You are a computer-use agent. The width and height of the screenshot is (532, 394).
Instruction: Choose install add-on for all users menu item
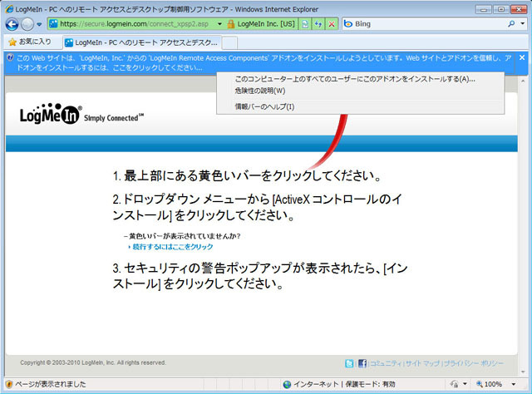pos(355,79)
